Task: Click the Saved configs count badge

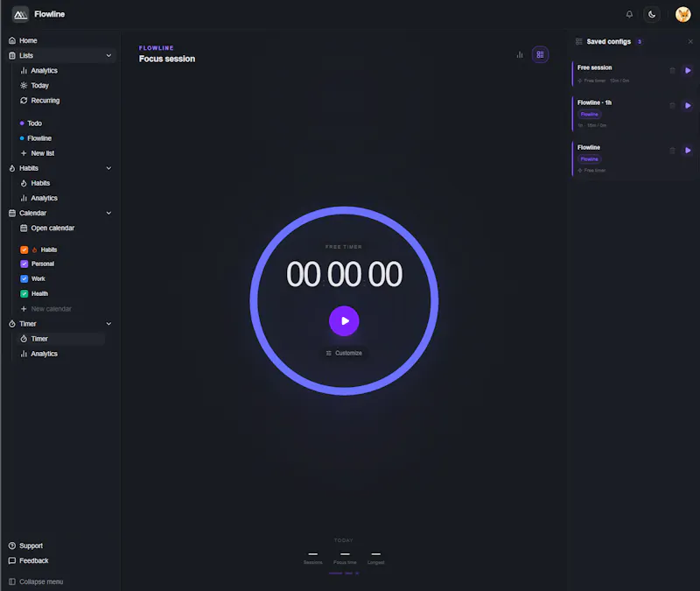Action: click(640, 41)
